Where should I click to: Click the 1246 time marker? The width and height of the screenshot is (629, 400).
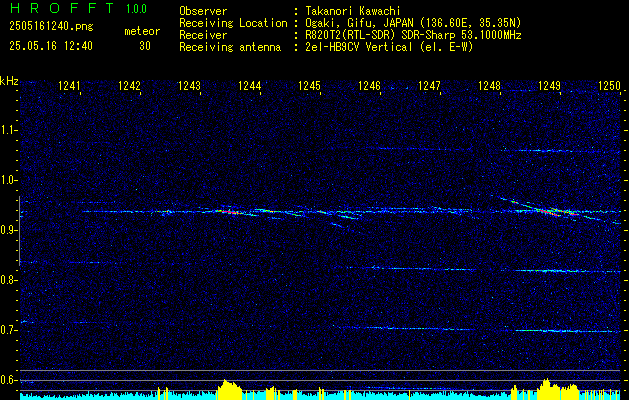[369, 86]
